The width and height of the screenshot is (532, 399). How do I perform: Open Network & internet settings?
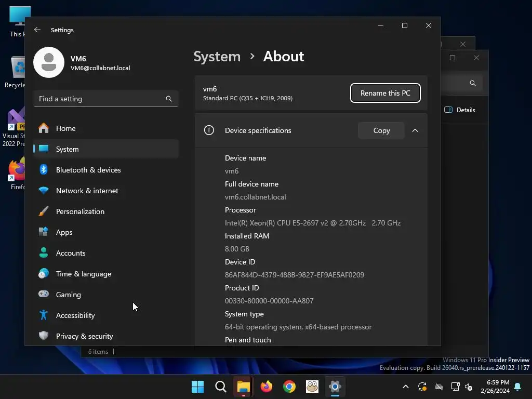[106, 191]
